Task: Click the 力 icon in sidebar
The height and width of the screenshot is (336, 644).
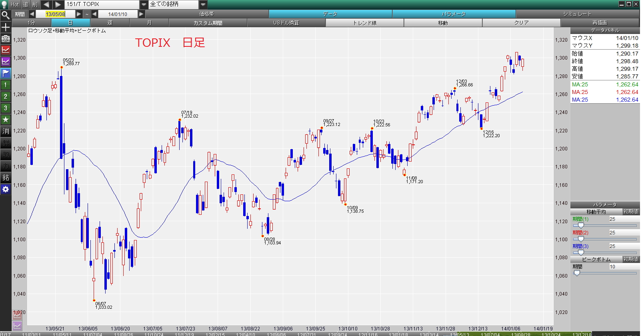Action: pyautogui.click(x=6, y=166)
